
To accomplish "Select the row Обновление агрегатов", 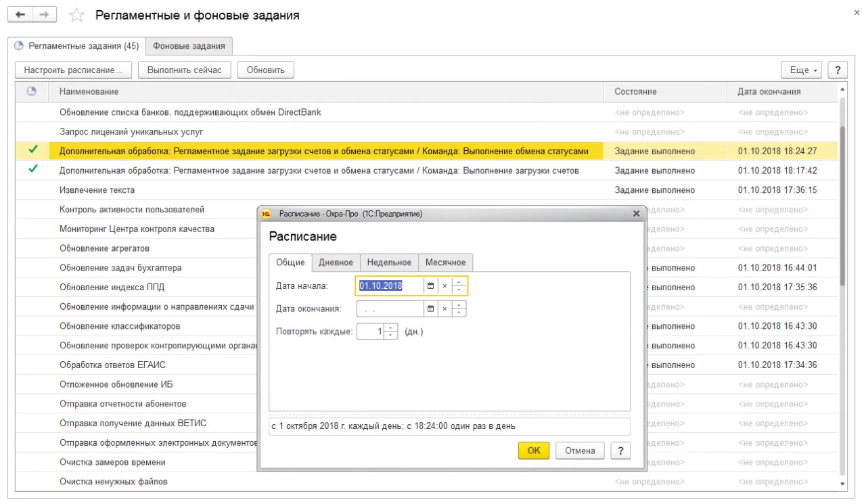I will coord(137,248).
